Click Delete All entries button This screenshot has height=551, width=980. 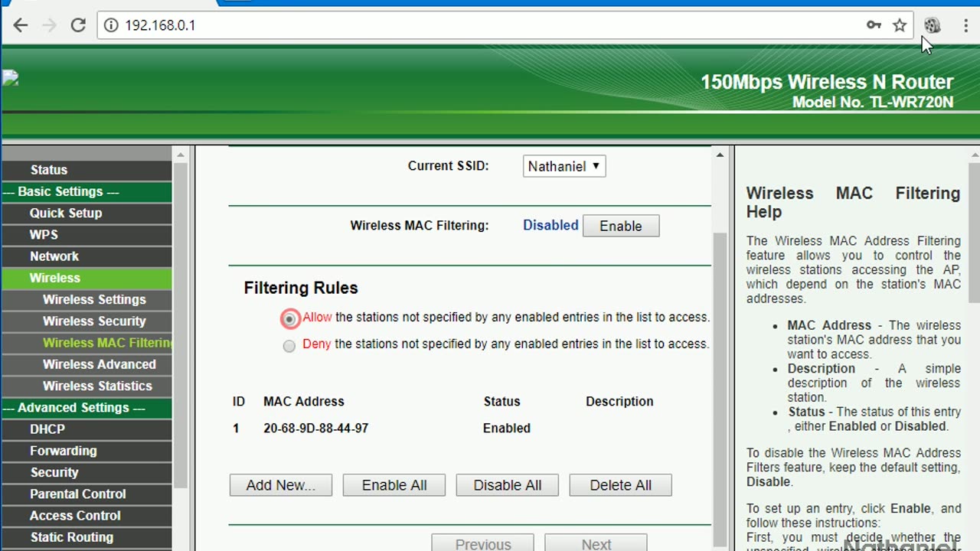(x=621, y=485)
